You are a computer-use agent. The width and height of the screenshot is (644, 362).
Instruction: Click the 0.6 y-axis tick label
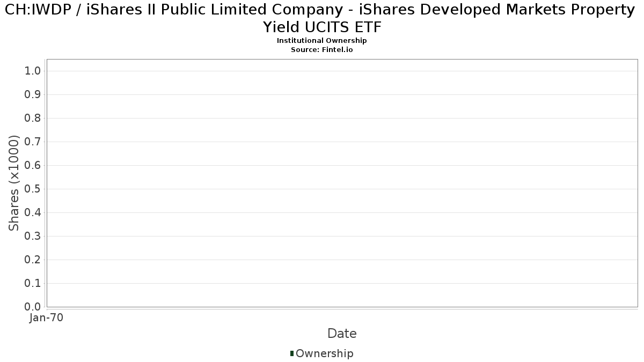click(x=33, y=166)
